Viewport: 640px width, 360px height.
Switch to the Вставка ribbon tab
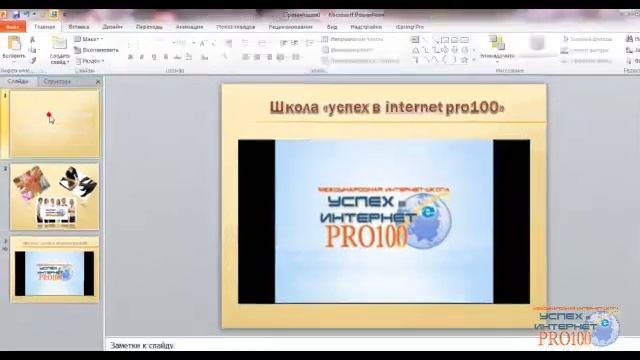(x=79, y=27)
